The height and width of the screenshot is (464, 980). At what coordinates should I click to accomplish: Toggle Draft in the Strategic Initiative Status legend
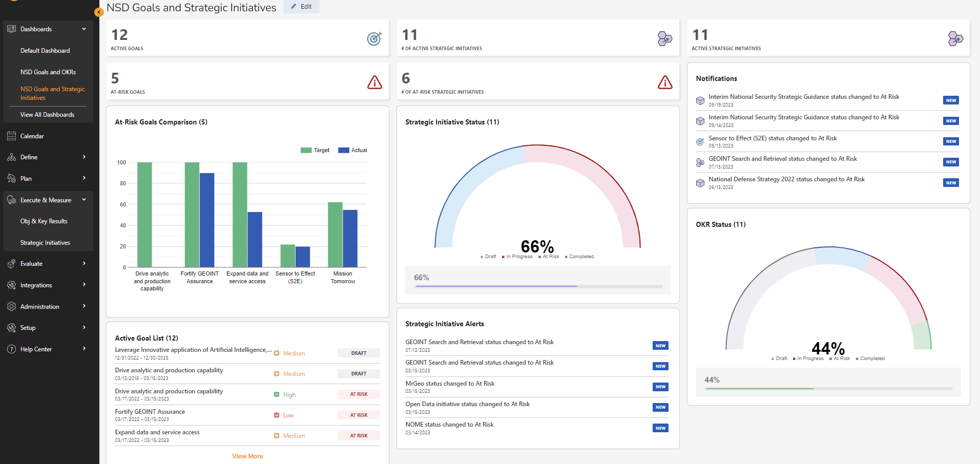pos(487,256)
